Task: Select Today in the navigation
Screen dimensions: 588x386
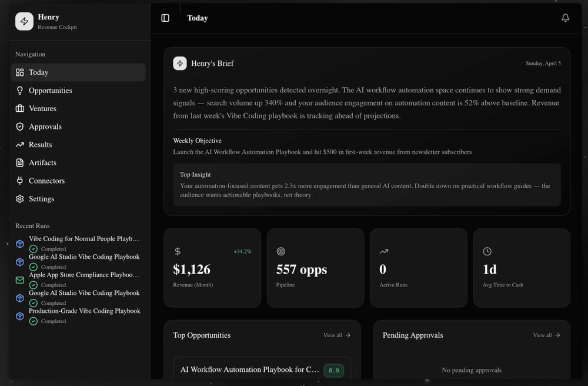Action: tap(38, 72)
